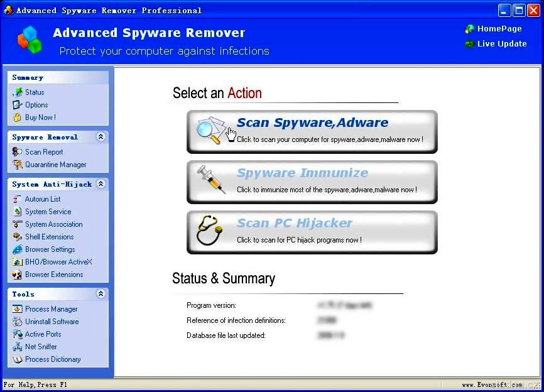This screenshot has height=392, width=544.
Task: Click 'Reference of infection definitions:' label
Action: point(236,320)
